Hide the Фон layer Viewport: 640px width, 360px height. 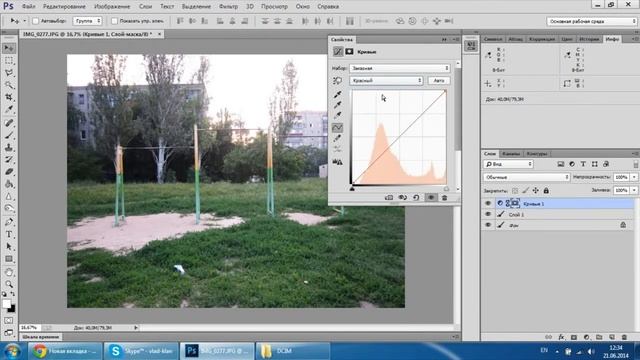pyautogui.click(x=488, y=225)
